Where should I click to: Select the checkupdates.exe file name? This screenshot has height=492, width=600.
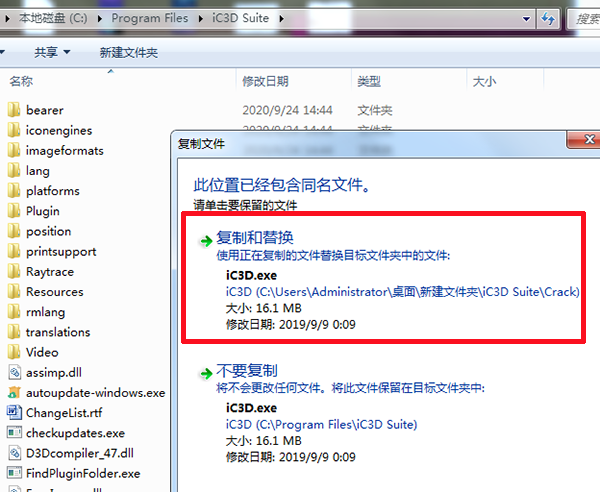(x=75, y=433)
